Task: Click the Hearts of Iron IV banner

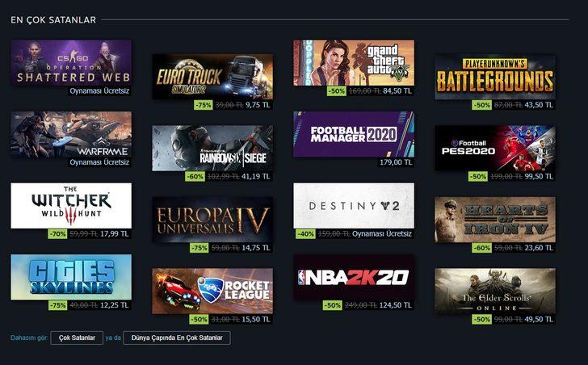Action: pos(495,220)
